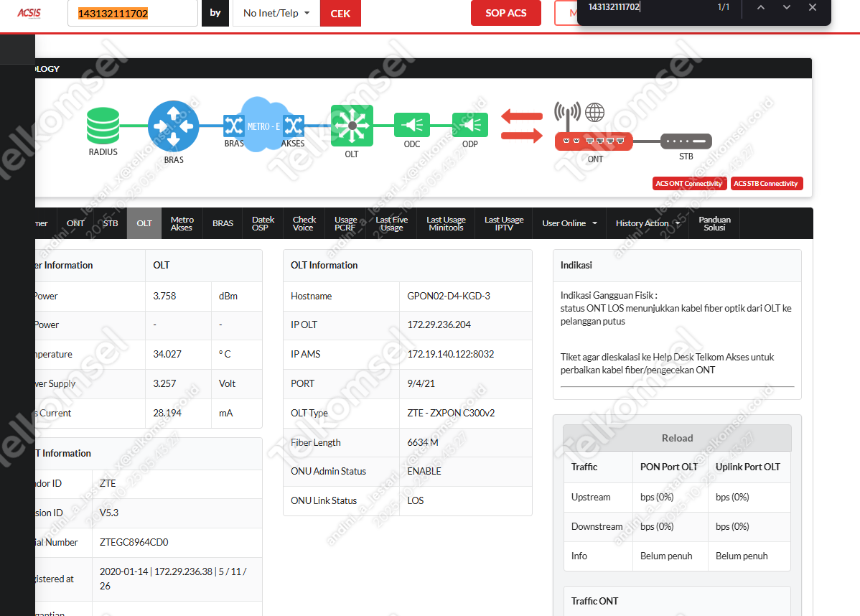860x616 pixels.
Task: Switch to the ONT tab
Action: (x=75, y=223)
